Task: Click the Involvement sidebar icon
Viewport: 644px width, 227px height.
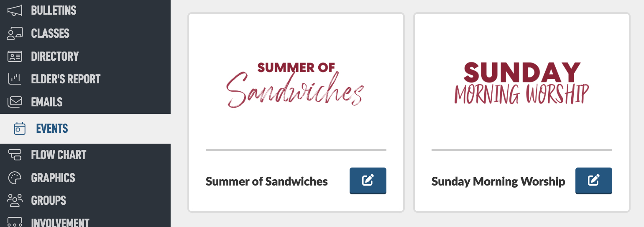Action: pyautogui.click(x=15, y=222)
